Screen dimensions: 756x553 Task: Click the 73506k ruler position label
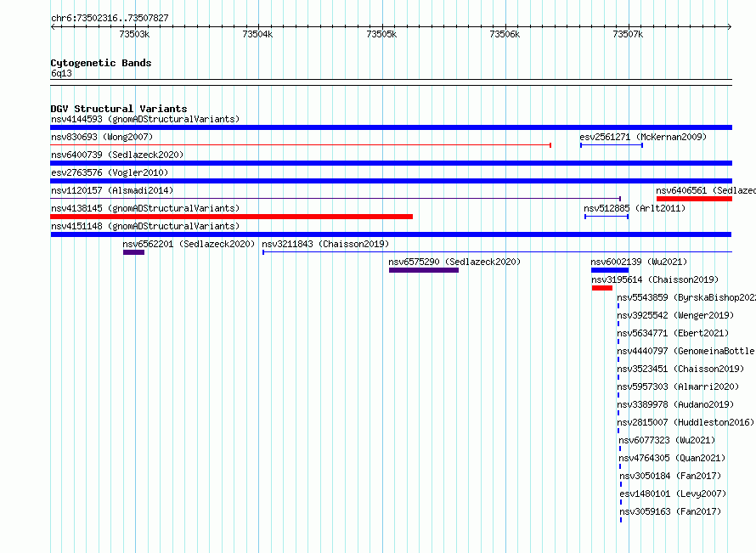(505, 34)
